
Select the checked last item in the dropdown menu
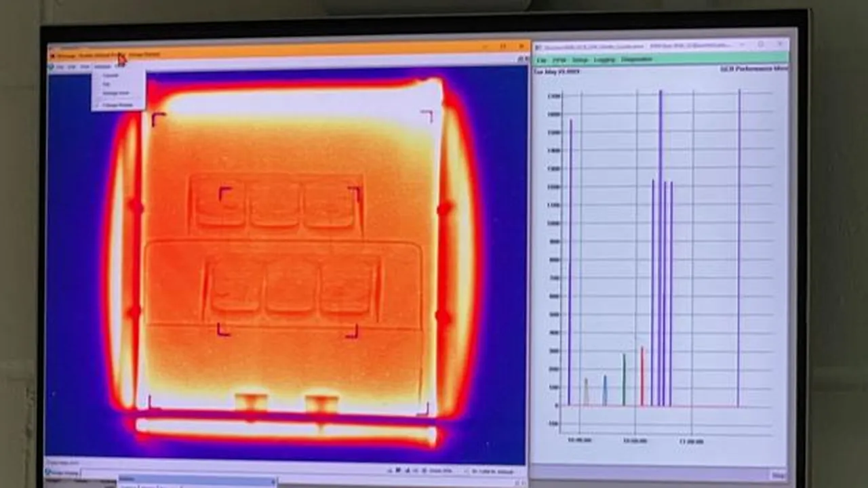[x=117, y=105]
